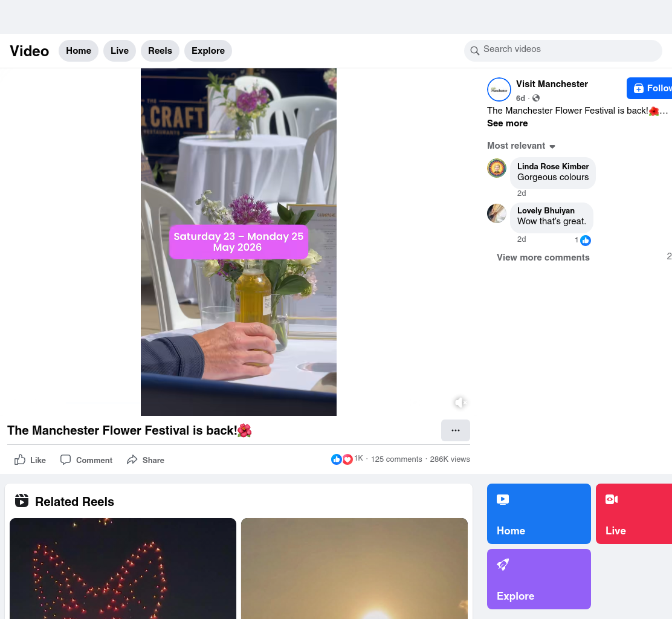
Task: Click View more comments
Action: click(x=543, y=257)
